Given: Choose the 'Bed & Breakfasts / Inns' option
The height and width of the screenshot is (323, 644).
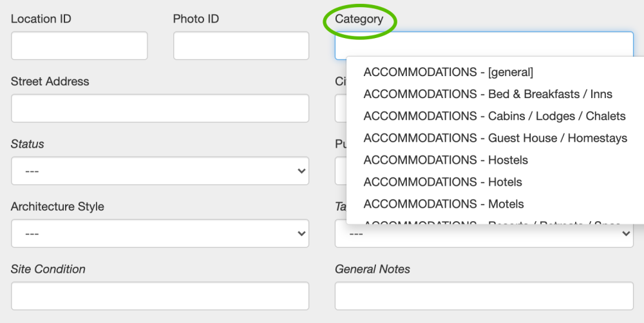Looking at the screenshot, I should [488, 94].
